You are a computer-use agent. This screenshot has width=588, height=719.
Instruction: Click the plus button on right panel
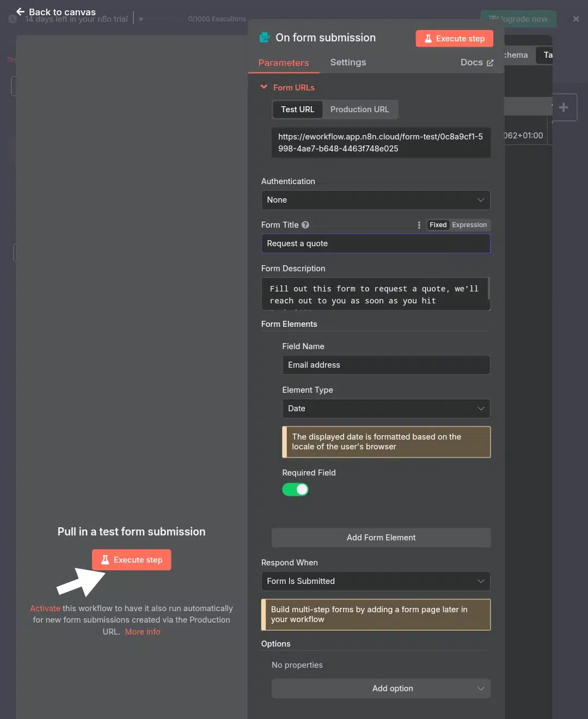563,107
